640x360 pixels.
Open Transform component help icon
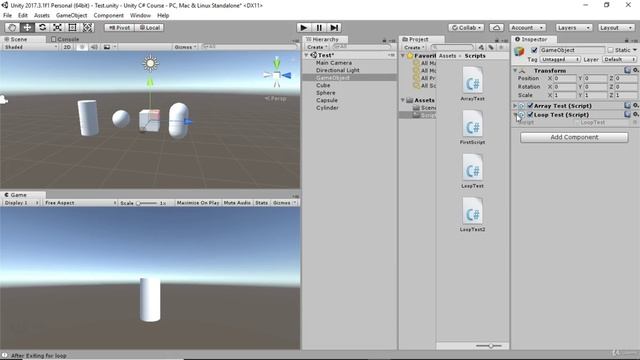pos(627,70)
